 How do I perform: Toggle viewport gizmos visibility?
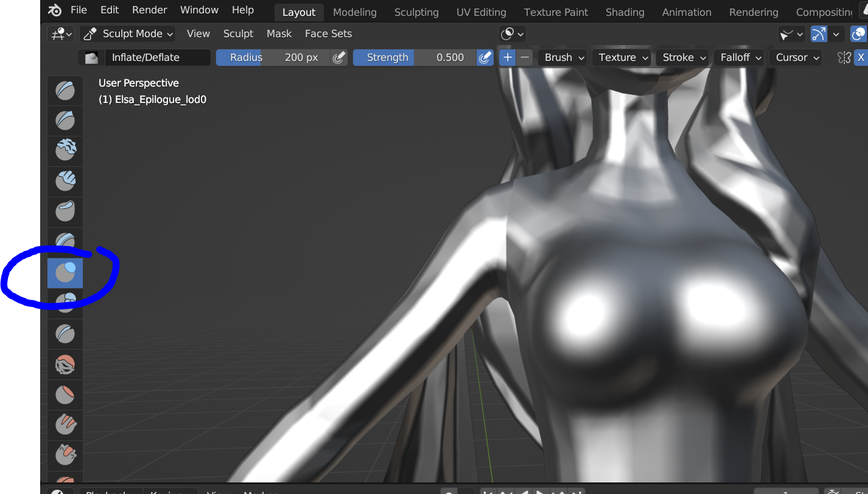pyautogui.click(x=819, y=34)
